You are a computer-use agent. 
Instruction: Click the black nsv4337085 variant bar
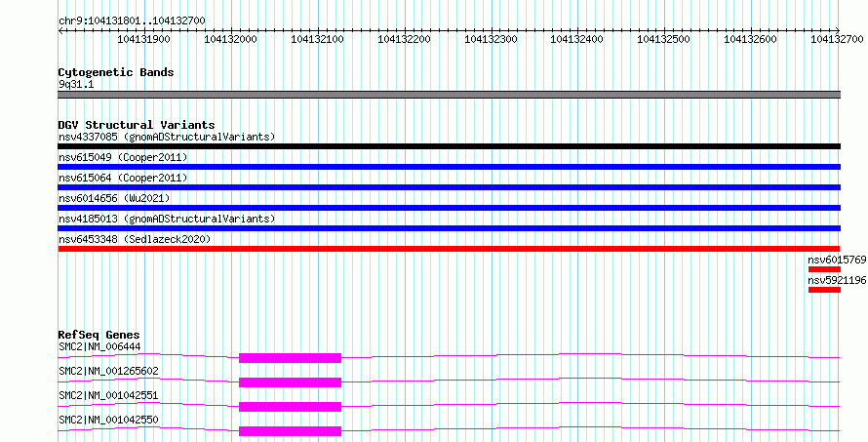pos(449,146)
